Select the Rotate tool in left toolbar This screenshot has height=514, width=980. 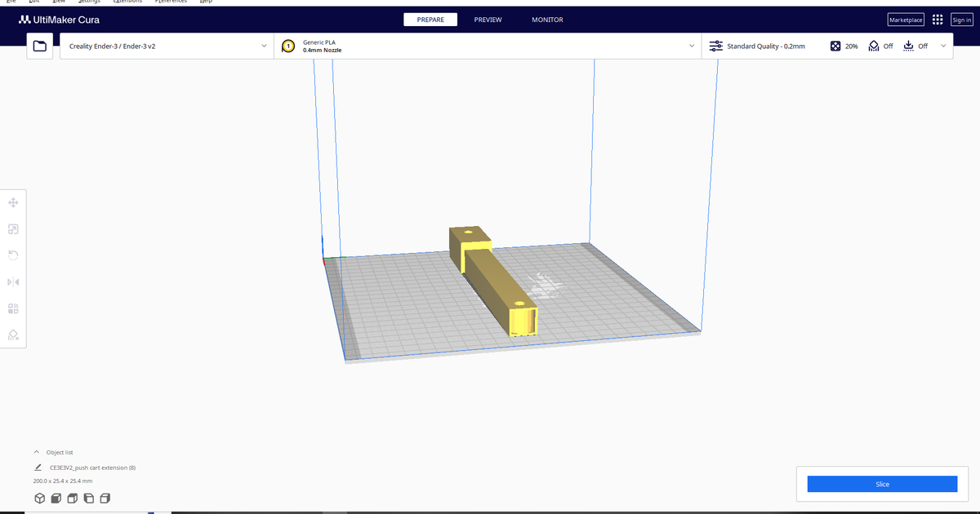click(x=13, y=255)
